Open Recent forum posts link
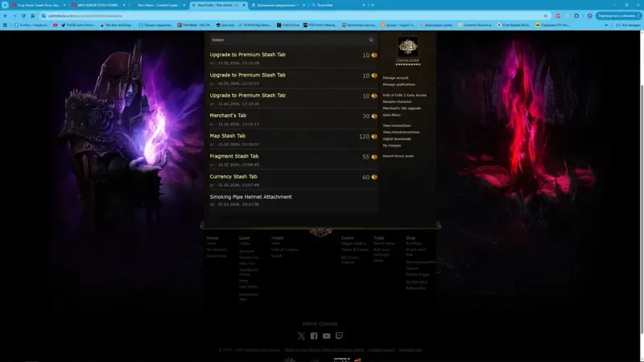Image resolution: width=644 pixels, height=362 pixels. coord(398,156)
